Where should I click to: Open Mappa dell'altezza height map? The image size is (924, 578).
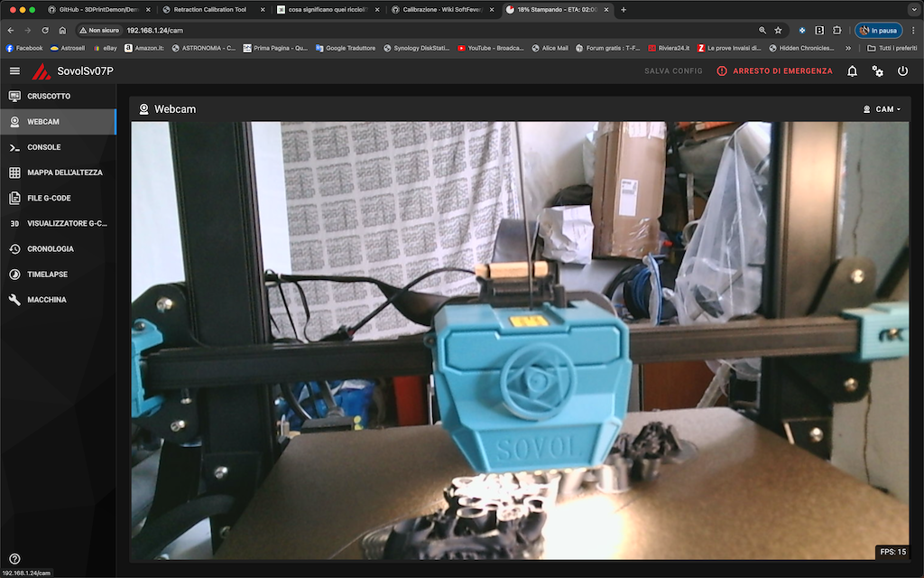pyautogui.click(x=63, y=172)
